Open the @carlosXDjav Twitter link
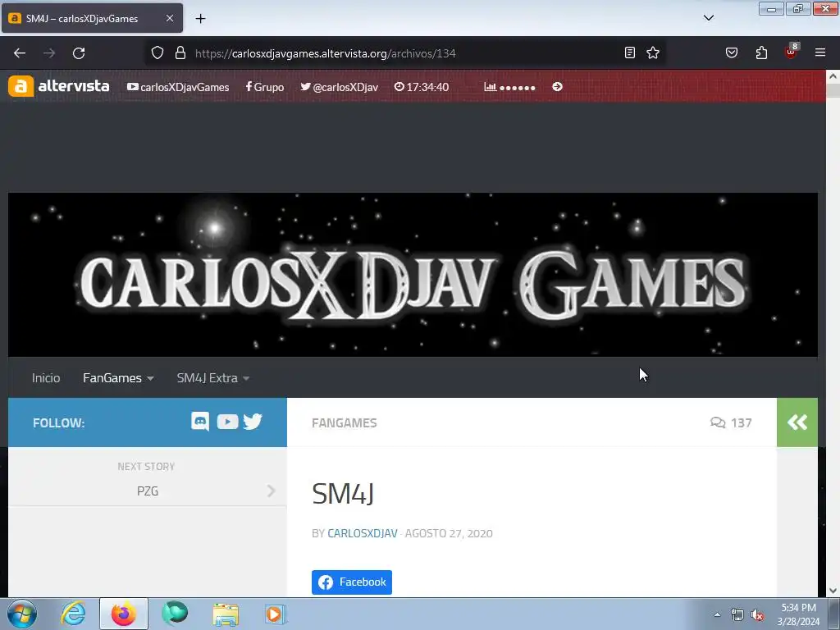This screenshot has height=630, width=840. click(339, 87)
